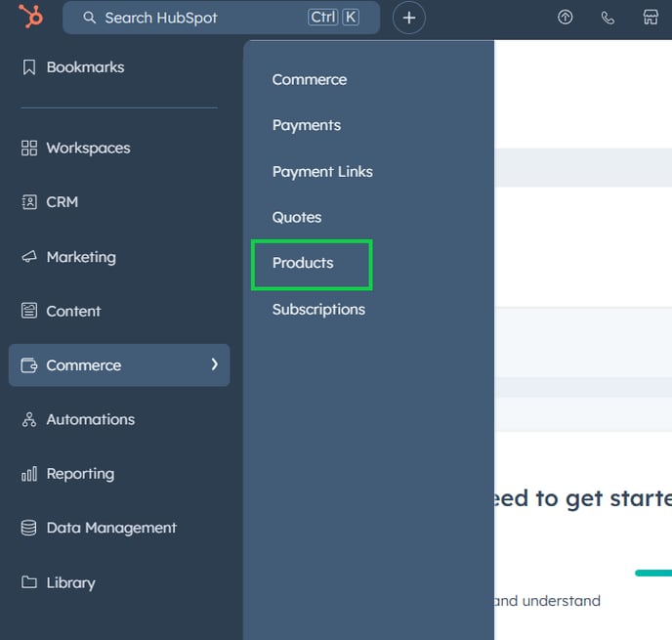Open the Library menu
This screenshot has height=640, width=672.
[70, 583]
